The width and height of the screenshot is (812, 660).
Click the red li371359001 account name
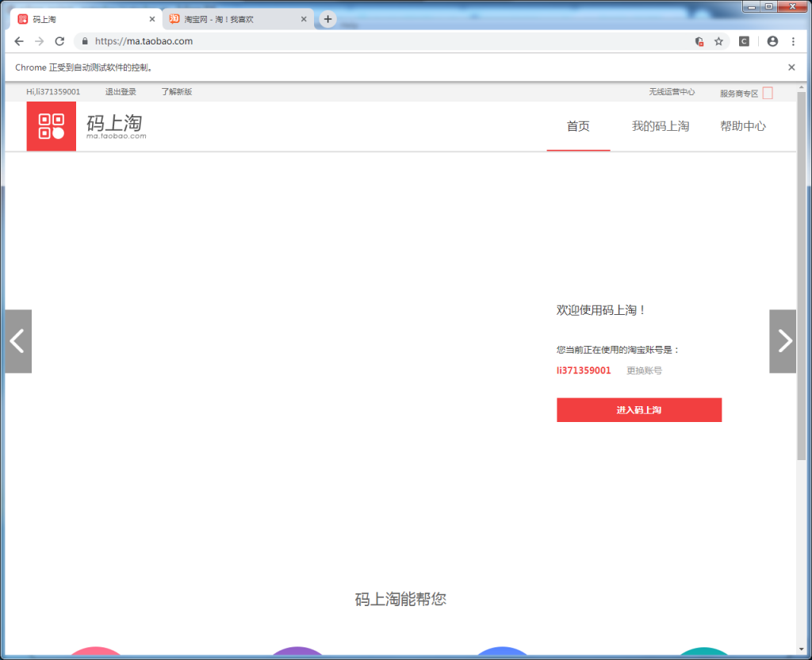[584, 370]
